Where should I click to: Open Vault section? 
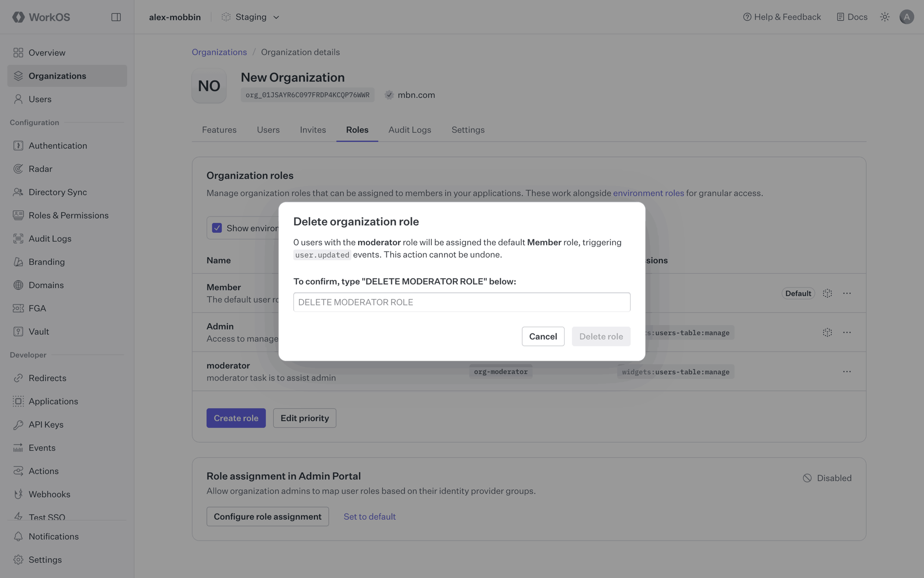pyautogui.click(x=67, y=331)
